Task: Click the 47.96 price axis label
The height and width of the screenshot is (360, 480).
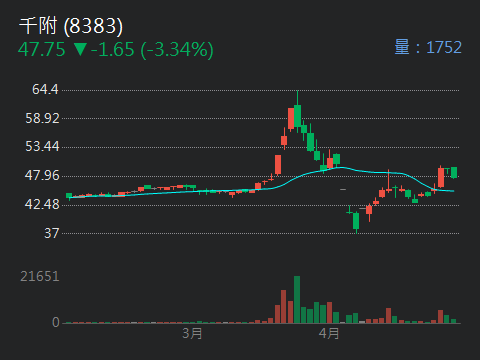Action: coord(42,175)
